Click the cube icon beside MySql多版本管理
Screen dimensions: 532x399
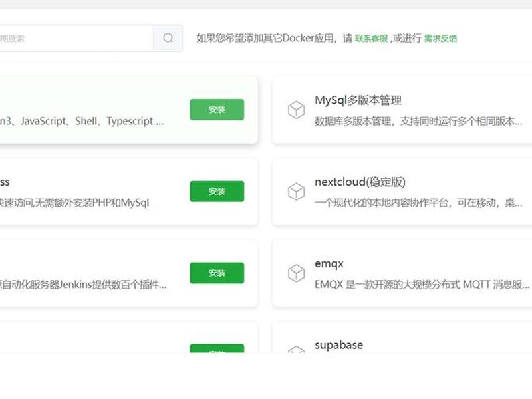(x=296, y=110)
